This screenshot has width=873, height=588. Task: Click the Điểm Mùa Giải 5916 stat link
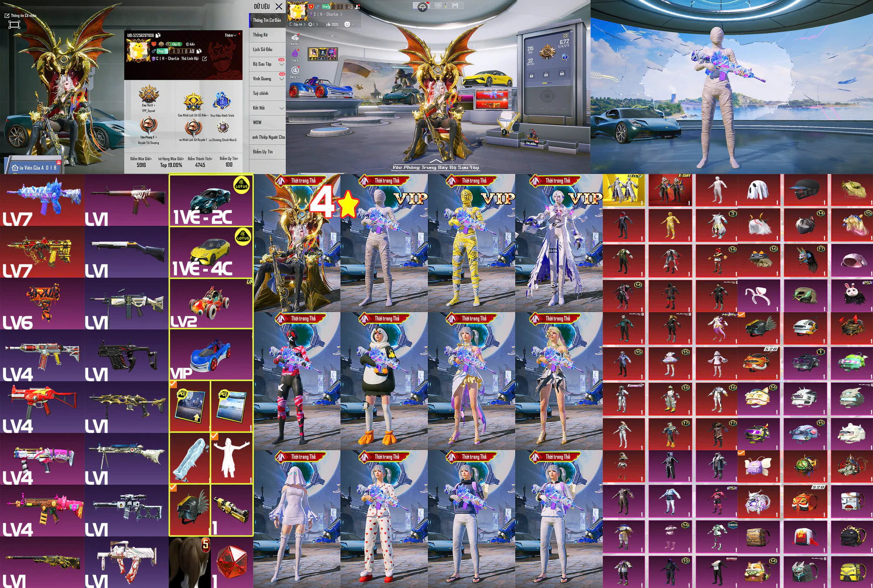tap(141, 162)
